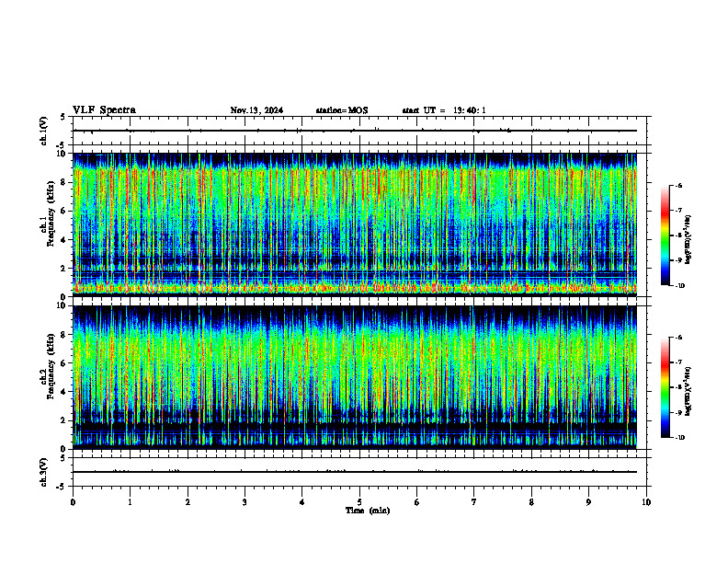The image size is (728, 563).
Task: Click time axis tick label "7"
Action: pos(474,502)
